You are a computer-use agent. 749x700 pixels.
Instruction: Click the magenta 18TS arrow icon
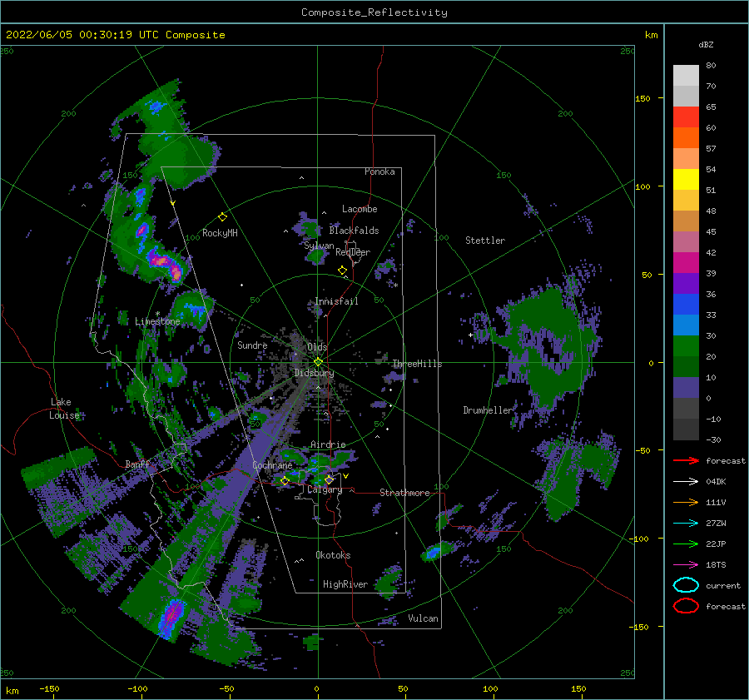(x=686, y=565)
